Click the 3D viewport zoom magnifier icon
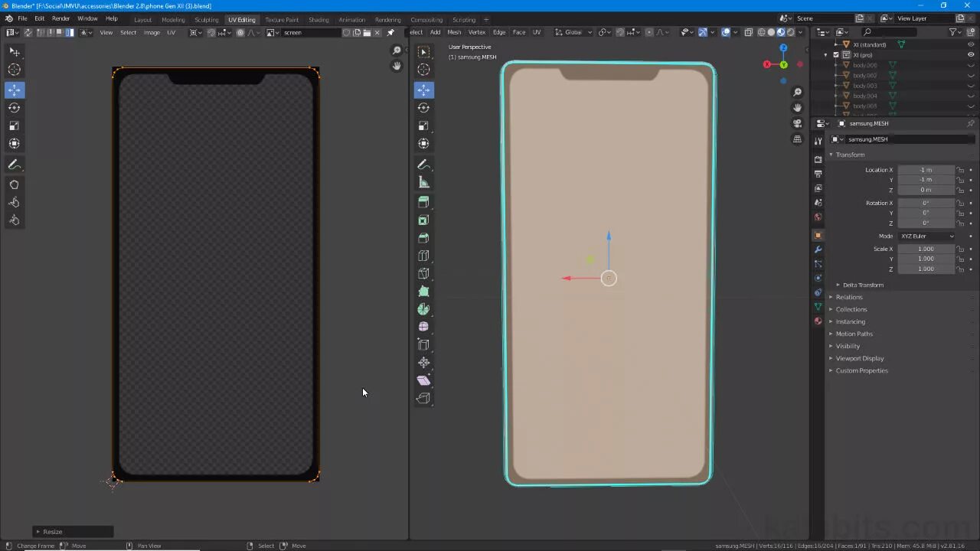This screenshot has height=551, width=980. pyautogui.click(x=797, y=93)
